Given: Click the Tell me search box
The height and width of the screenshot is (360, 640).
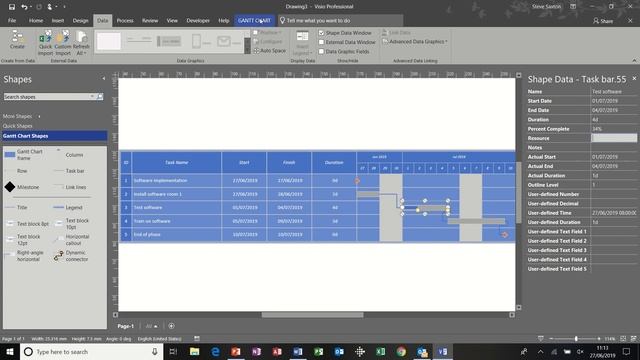Looking at the screenshot, I should (x=340, y=20).
